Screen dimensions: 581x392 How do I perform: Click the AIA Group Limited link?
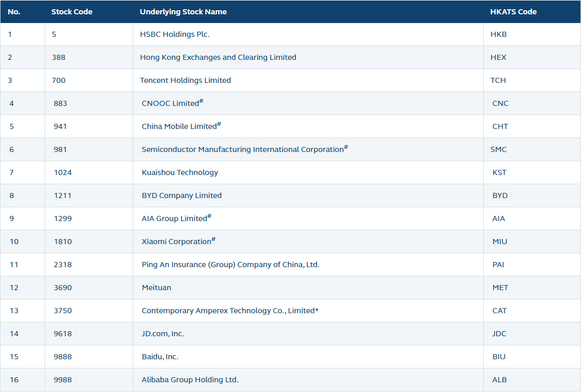pos(173,219)
